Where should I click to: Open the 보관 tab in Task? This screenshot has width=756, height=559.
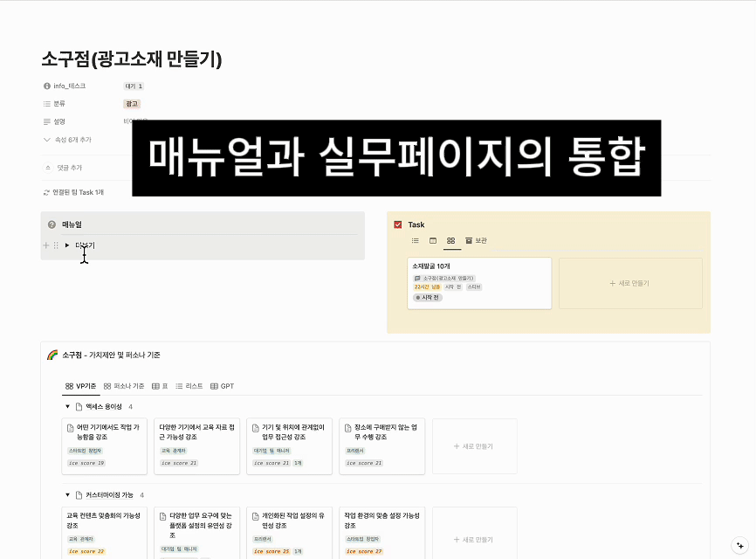[476, 240]
